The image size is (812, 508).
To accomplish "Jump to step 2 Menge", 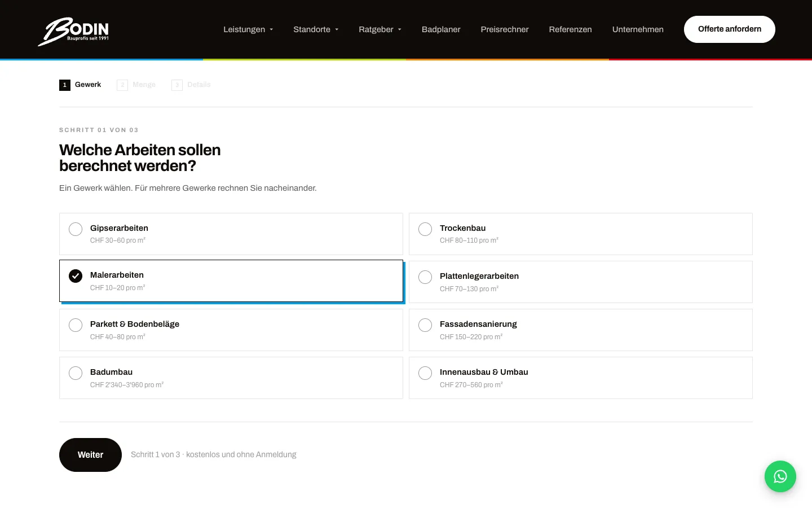I will coord(136,85).
